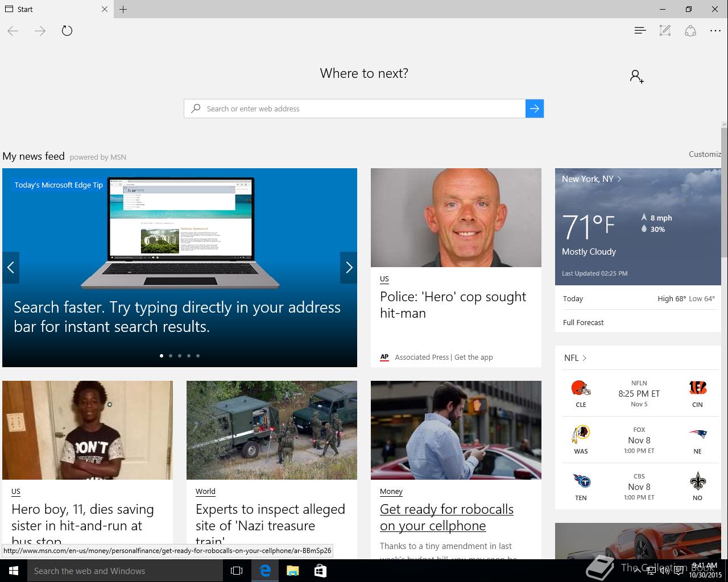This screenshot has height=582, width=728.
Task: Open a new tab with the plus button
Action: 123,9
